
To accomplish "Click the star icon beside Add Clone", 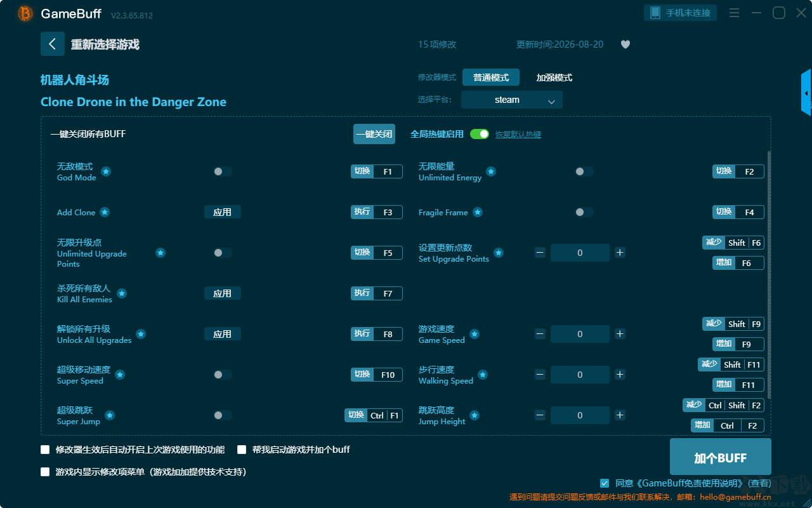I will (x=105, y=212).
